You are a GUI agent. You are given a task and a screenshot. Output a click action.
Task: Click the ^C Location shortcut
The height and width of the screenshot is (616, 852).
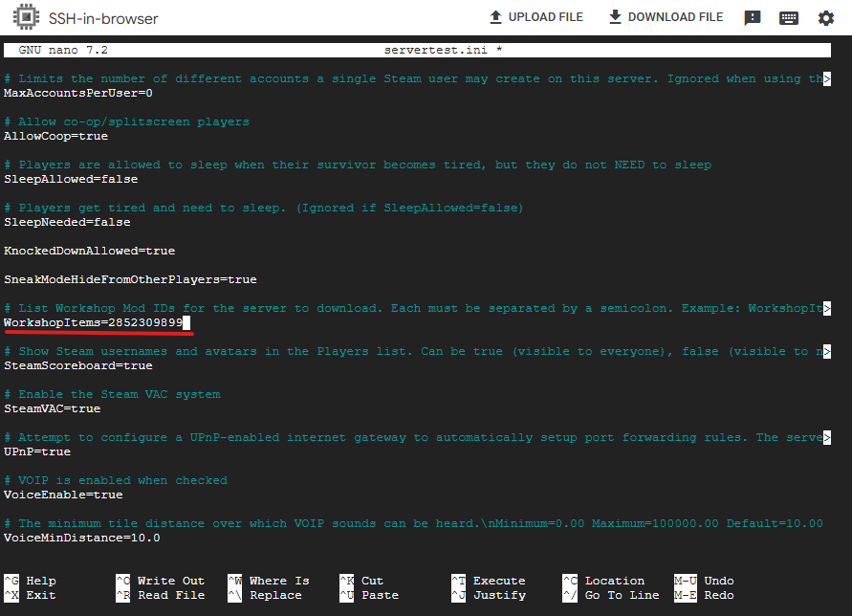click(603, 581)
